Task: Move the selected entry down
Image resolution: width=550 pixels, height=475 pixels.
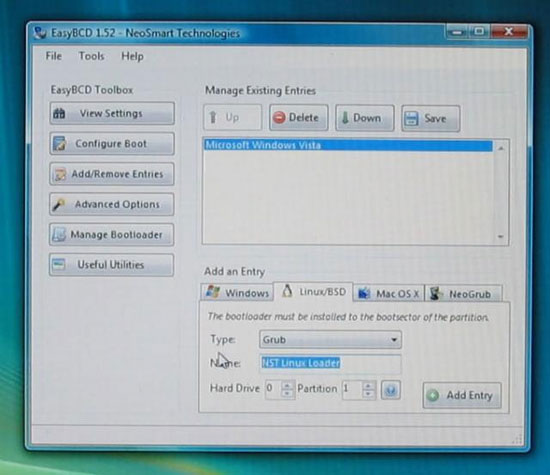Action: tap(364, 118)
